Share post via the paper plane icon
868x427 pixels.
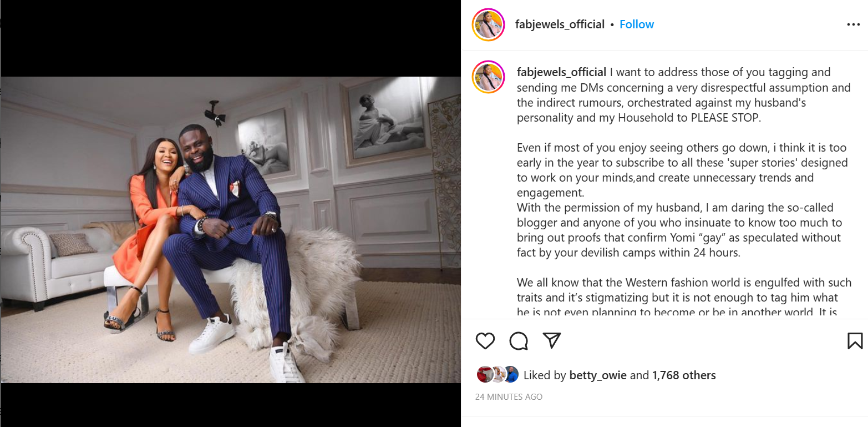[x=552, y=340]
